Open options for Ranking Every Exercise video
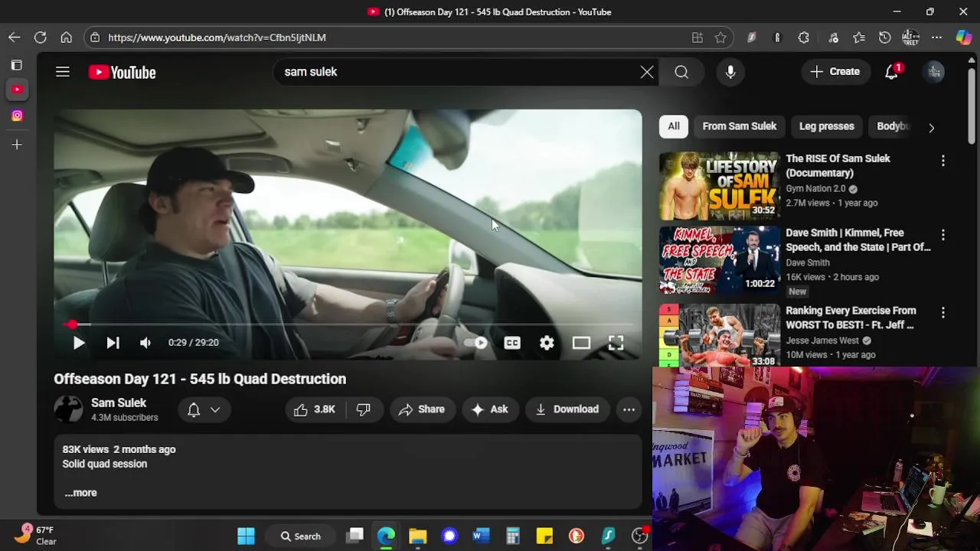Screen dimensions: 980x551 943,313
